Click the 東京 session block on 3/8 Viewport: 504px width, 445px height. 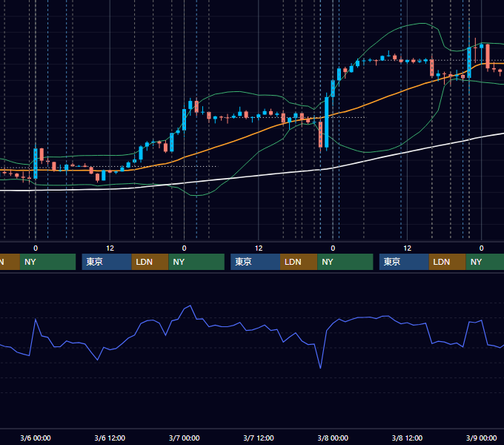coord(404,262)
